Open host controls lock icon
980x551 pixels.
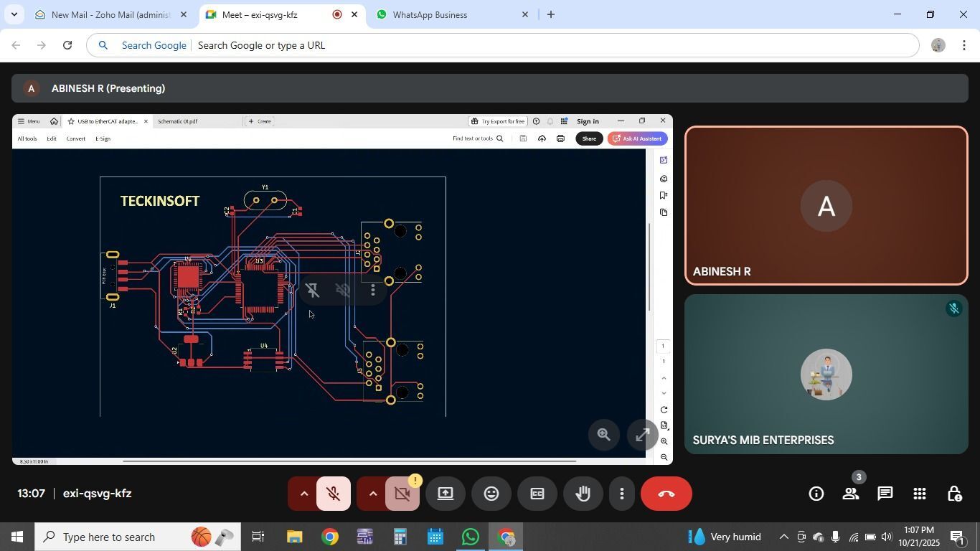pyautogui.click(x=954, y=494)
